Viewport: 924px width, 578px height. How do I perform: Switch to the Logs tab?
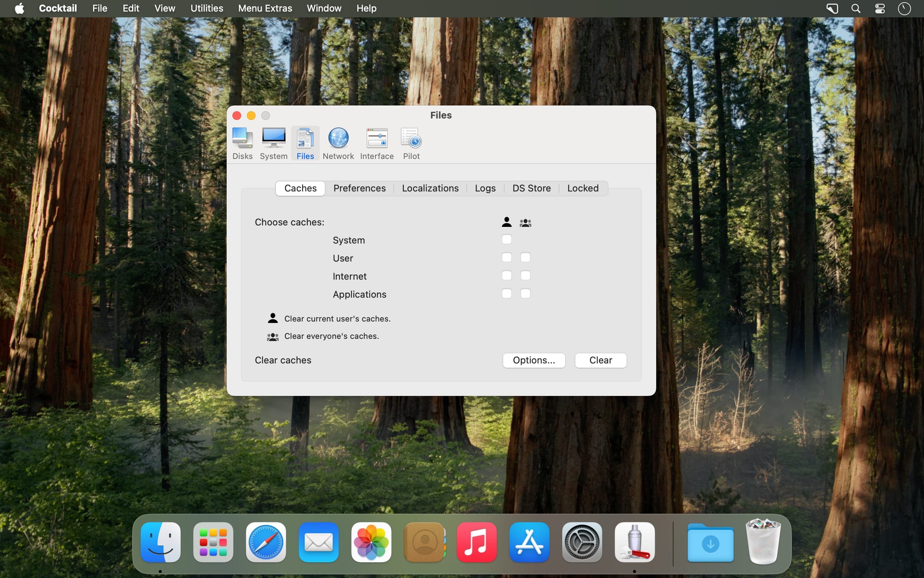(x=485, y=188)
